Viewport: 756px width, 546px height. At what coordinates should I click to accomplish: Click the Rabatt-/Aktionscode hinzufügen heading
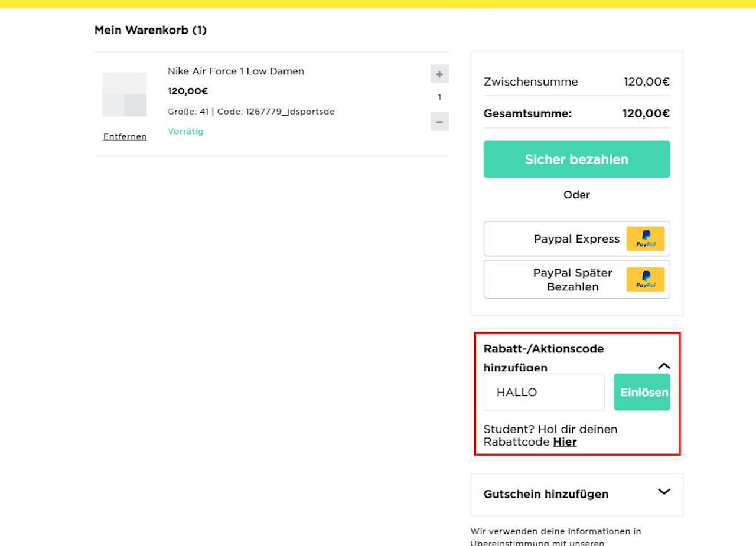click(x=543, y=358)
